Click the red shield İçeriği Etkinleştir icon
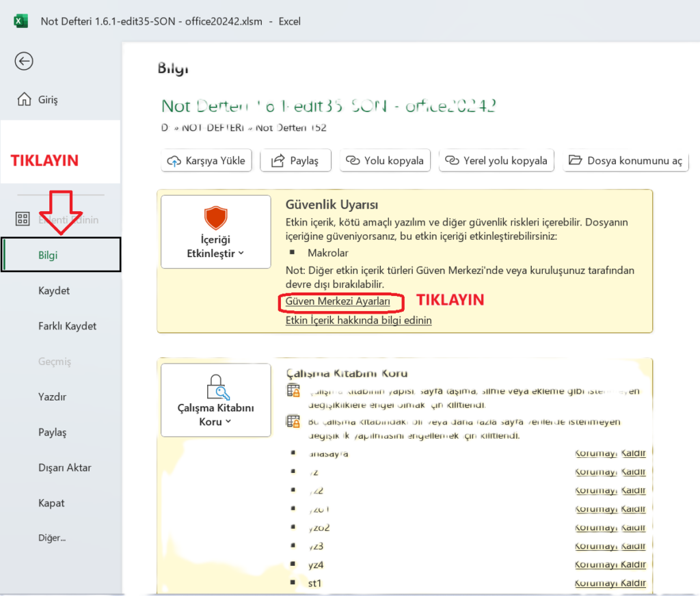Image resolution: width=700 pixels, height=596 pixels. (x=215, y=219)
